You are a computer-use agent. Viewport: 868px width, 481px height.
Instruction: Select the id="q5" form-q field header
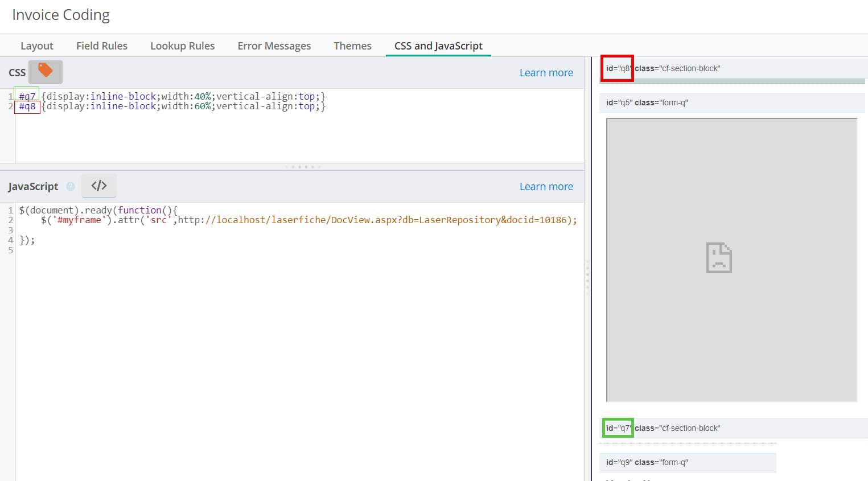[732, 102]
